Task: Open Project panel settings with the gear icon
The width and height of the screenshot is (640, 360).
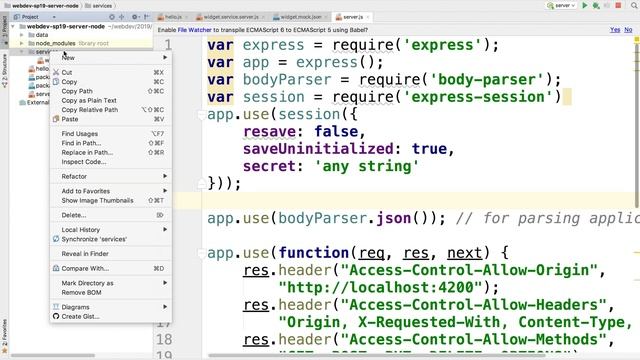Action: (135, 17)
